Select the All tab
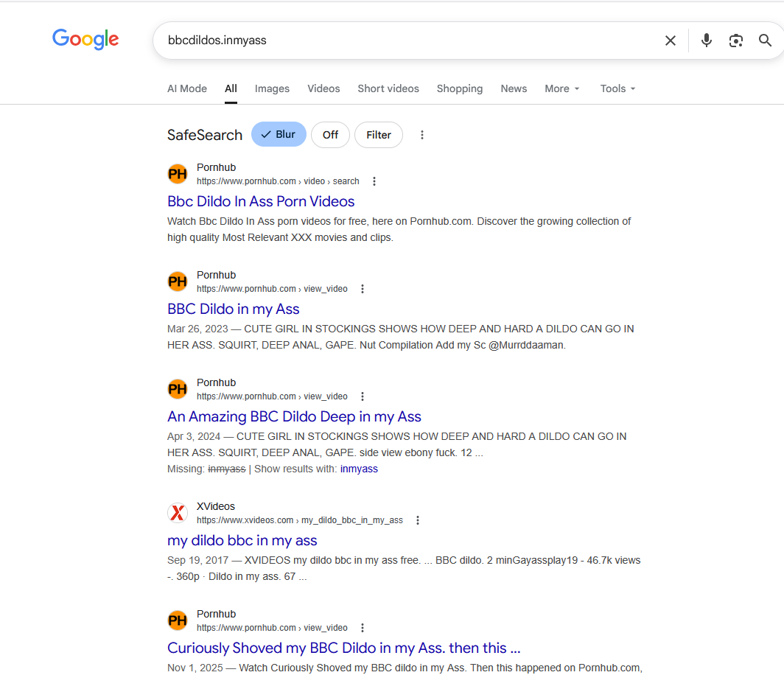This screenshot has width=784, height=675. (231, 88)
